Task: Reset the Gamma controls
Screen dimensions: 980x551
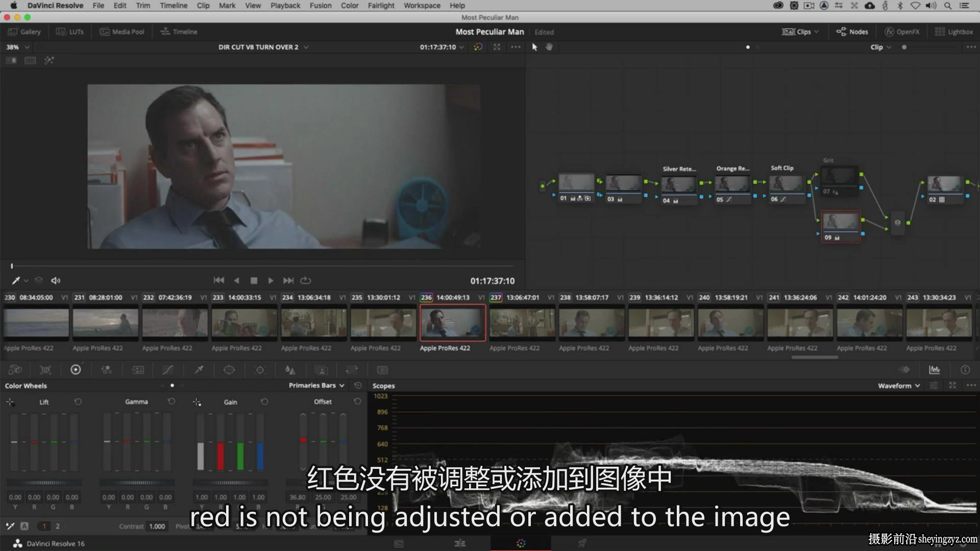Action: [171, 402]
